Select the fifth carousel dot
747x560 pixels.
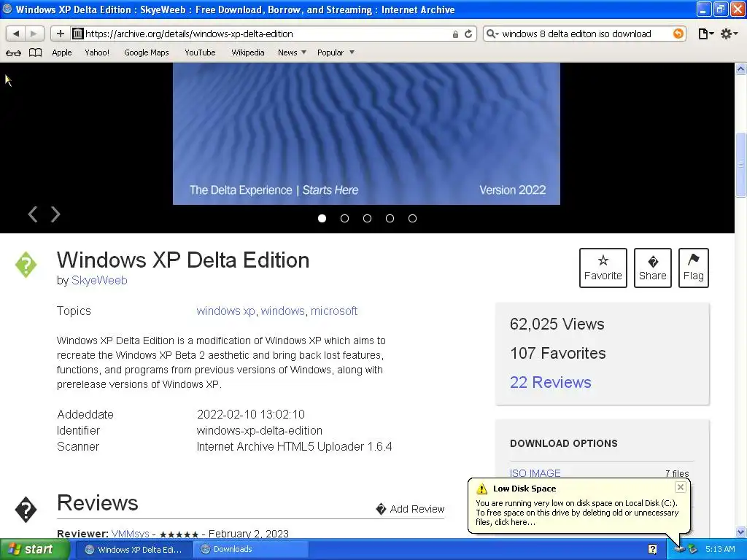(413, 218)
